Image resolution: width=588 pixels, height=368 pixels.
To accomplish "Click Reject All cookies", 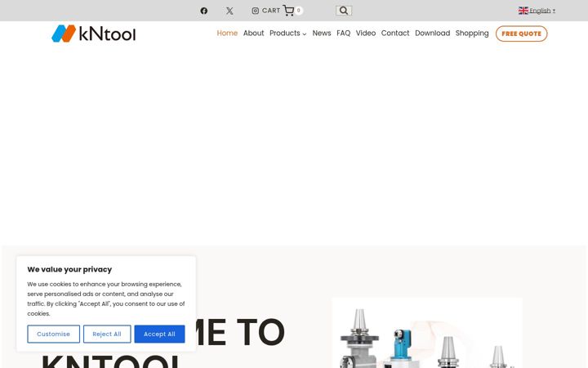I will pos(107,334).
